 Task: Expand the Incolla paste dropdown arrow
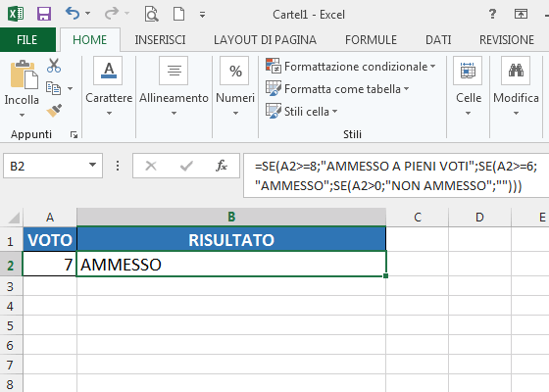pyautogui.click(x=22, y=116)
